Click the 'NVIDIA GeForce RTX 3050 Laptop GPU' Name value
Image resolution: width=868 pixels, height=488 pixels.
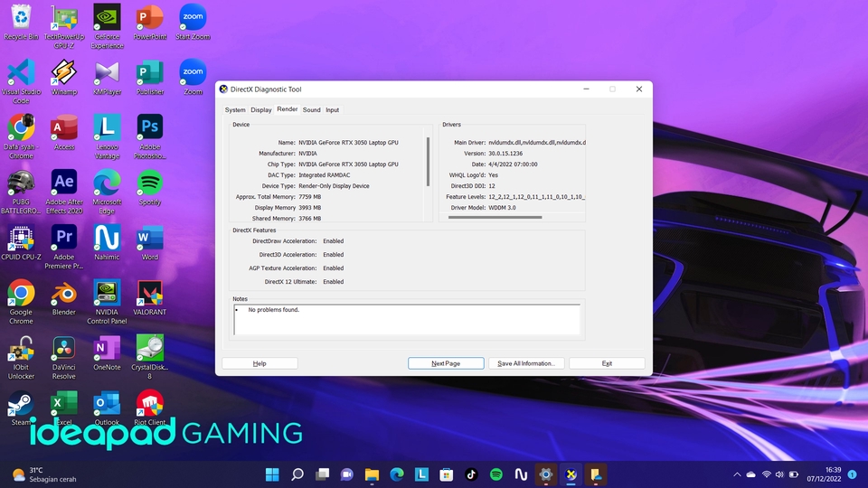coord(348,143)
